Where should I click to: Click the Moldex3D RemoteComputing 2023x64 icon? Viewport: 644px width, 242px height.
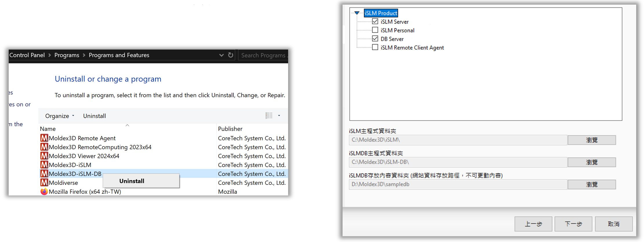click(x=44, y=147)
